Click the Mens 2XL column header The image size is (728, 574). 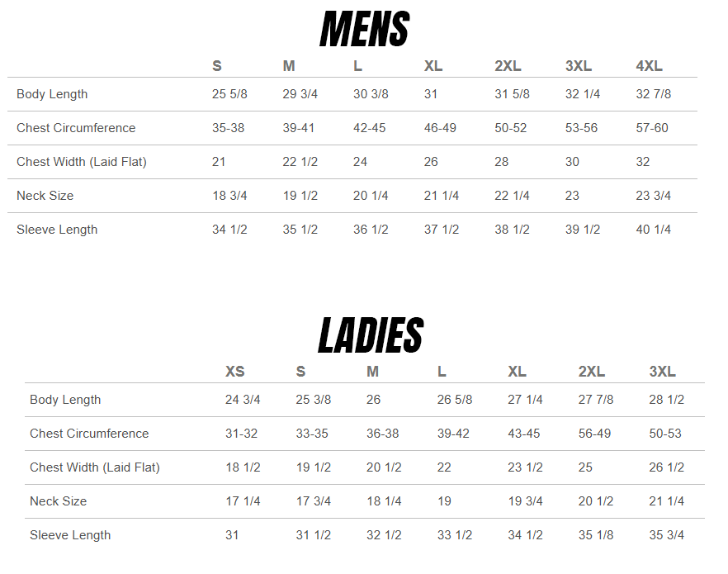click(508, 66)
